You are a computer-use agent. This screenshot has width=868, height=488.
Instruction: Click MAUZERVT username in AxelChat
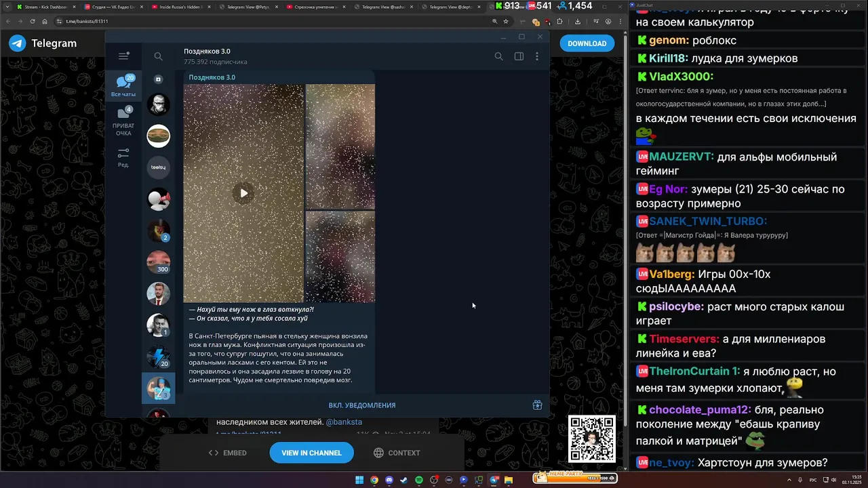[682, 157]
